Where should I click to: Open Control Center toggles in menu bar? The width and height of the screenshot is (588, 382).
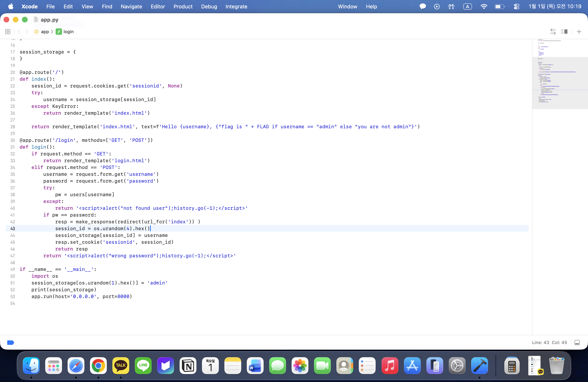pyautogui.click(x=516, y=7)
